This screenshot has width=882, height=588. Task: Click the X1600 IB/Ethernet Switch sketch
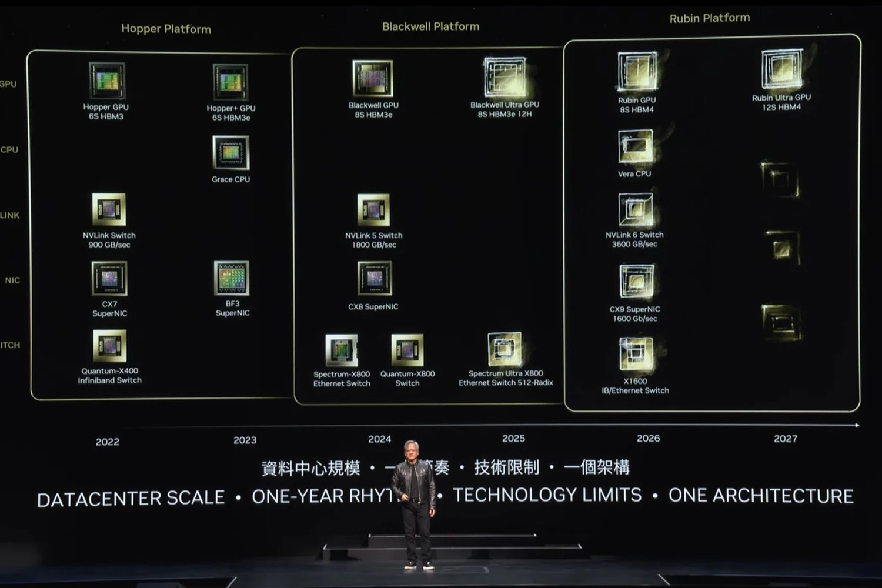pos(636,354)
